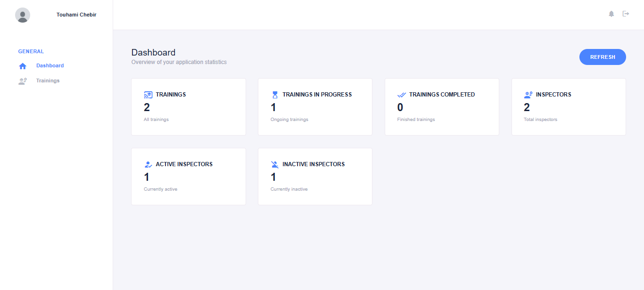Click the logout icon

[626, 14]
